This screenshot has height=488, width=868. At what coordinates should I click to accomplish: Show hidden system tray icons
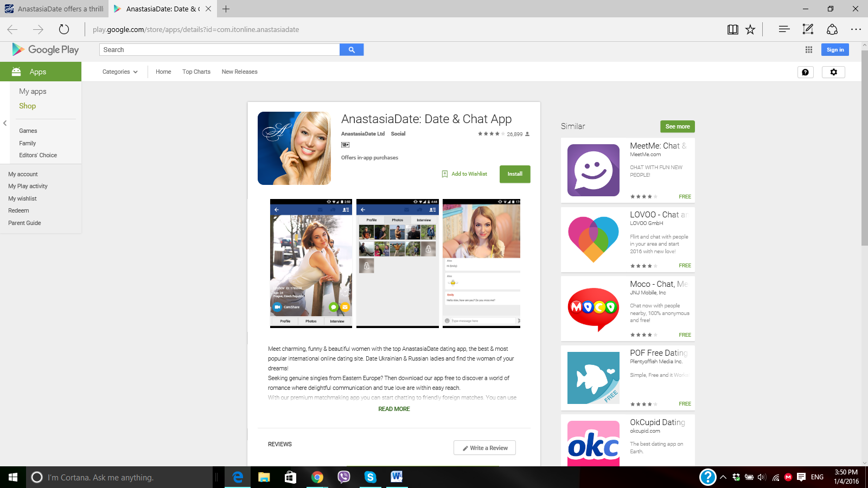pyautogui.click(x=723, y=477)
